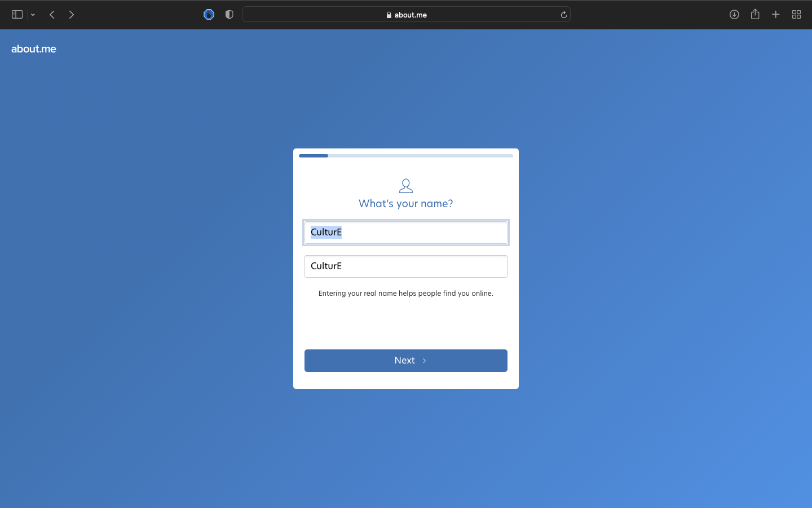The width and height of the screenshot is (812, 508).
Task: Click the lock icon in address bar
Action: 389,15
